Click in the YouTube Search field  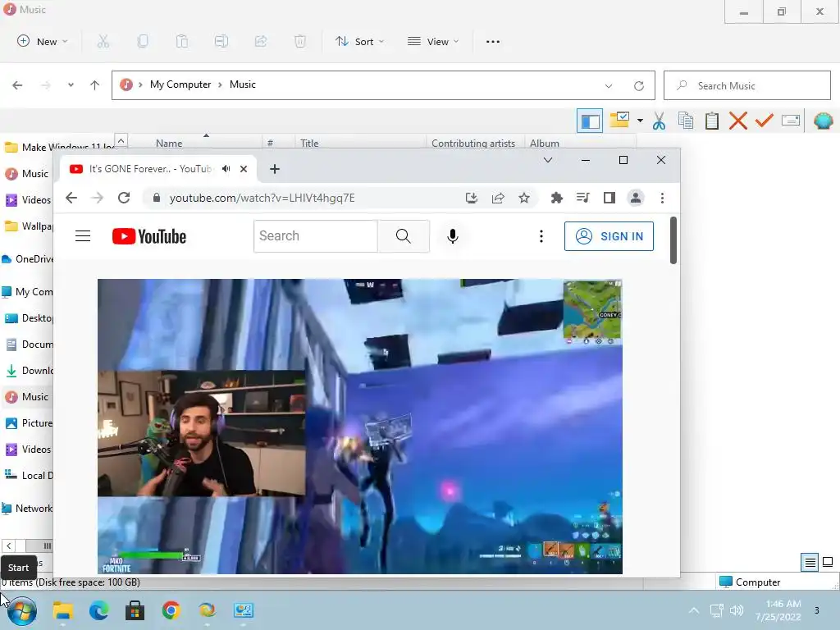point(316,236)
